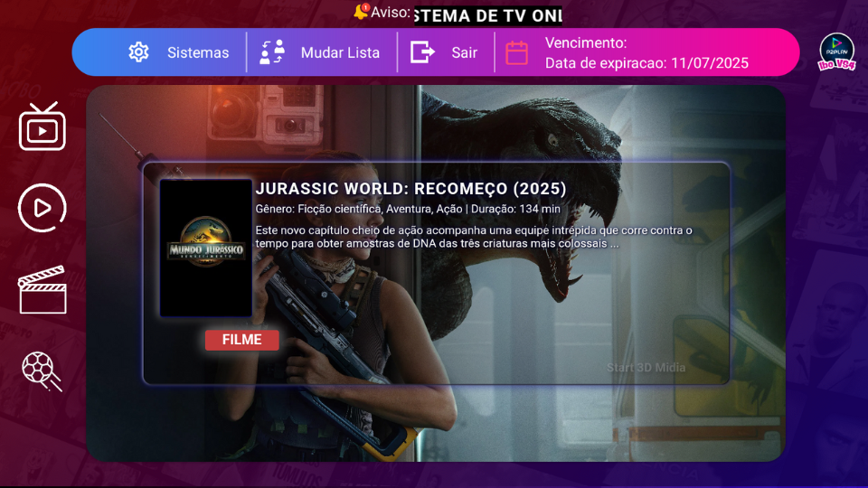Open sports via the soccer ball icon
Image resolution: width=868 pixels, height=488 pixels.
click(42, 371)
